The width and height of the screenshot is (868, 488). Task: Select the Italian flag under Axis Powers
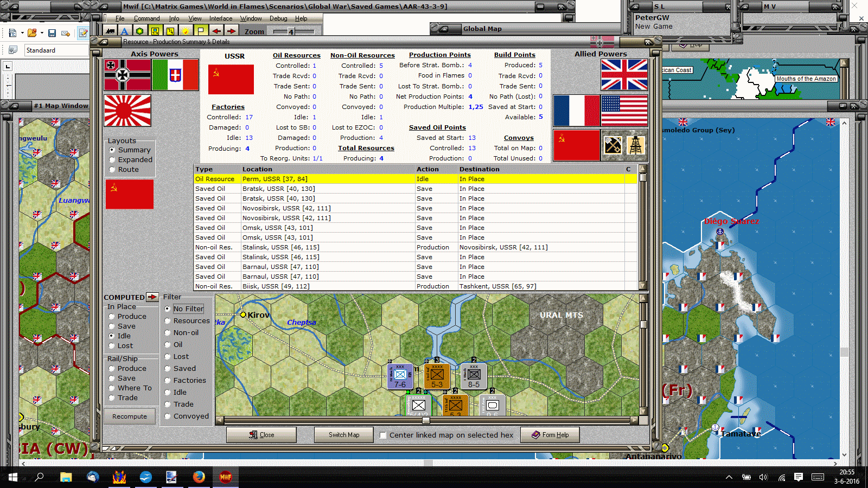click(x=175, y=75)
